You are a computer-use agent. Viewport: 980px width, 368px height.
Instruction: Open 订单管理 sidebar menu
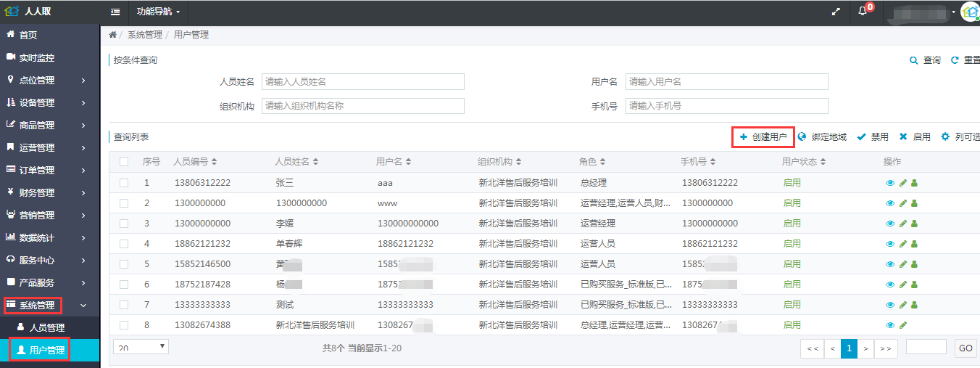coord(50,170)
